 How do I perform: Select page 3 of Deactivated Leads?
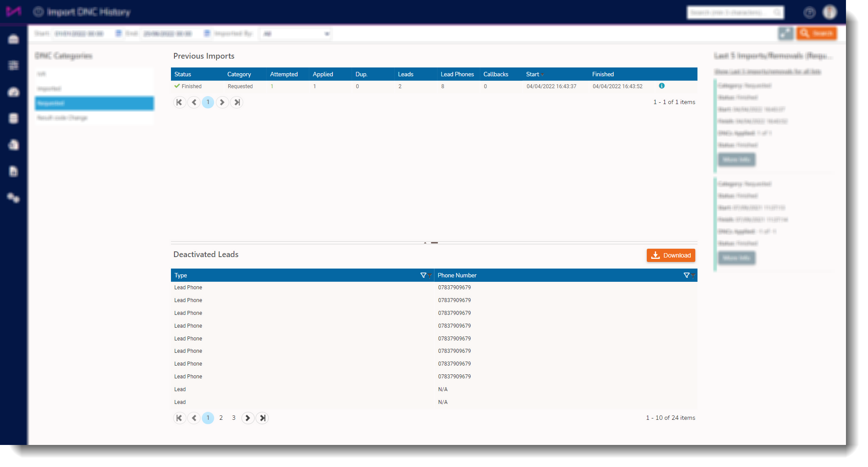234,418
